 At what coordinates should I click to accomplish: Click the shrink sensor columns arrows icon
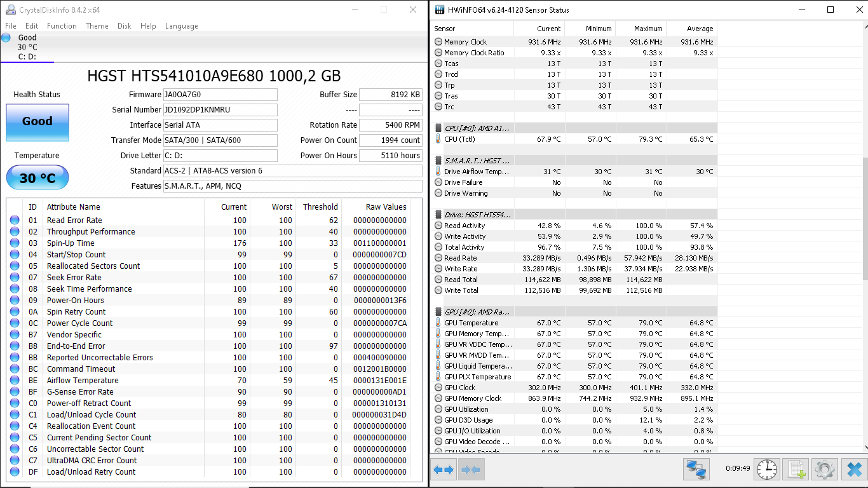click(x=471, y=470)
